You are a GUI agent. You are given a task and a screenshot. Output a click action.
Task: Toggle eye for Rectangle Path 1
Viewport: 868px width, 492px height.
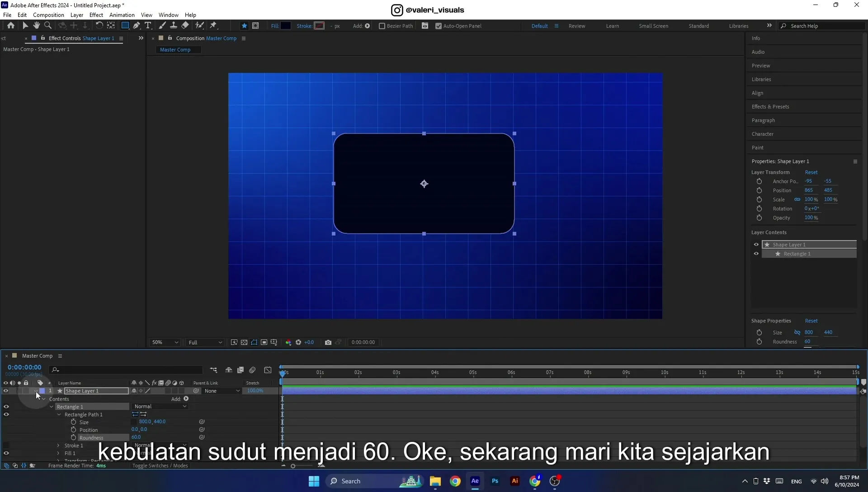pyautogui.click(x=6, y=414)
